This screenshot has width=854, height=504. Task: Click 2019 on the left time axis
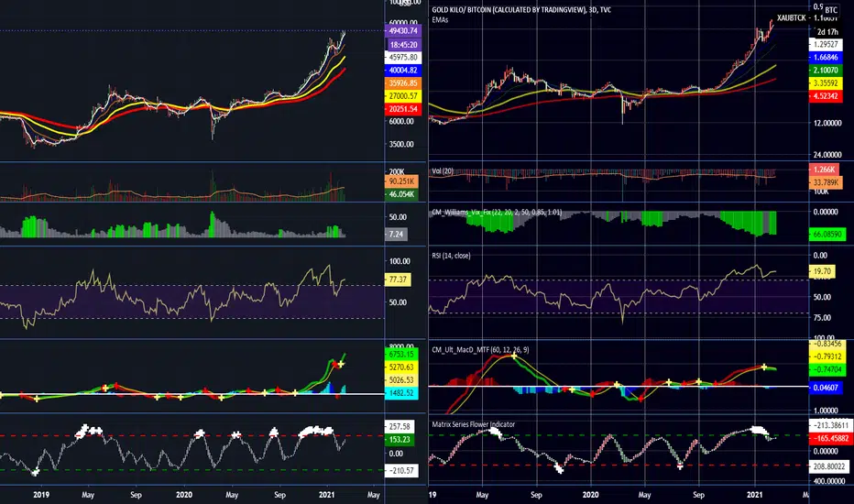click(41, 495)
